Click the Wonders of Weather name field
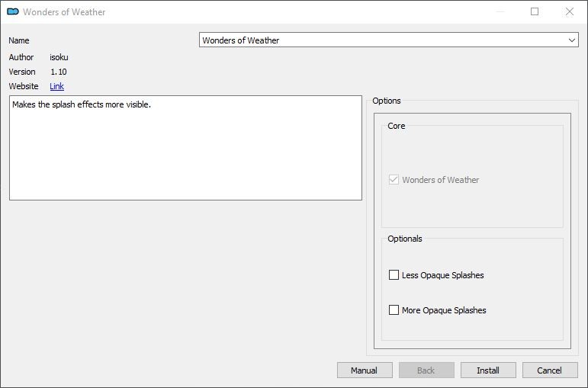The height and width of the screenshot is (388, 588). [x=388, y=40]
